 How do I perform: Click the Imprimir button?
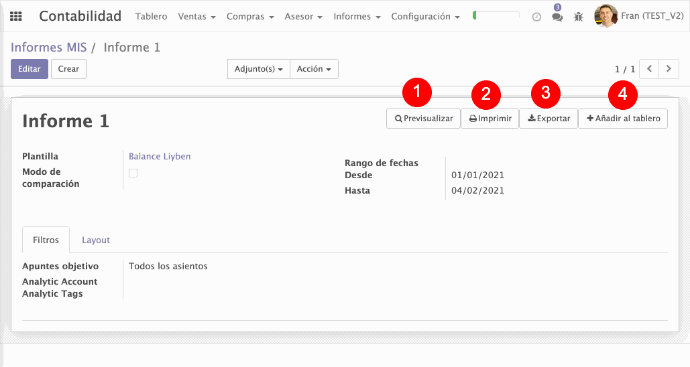(x=490, y=118)
